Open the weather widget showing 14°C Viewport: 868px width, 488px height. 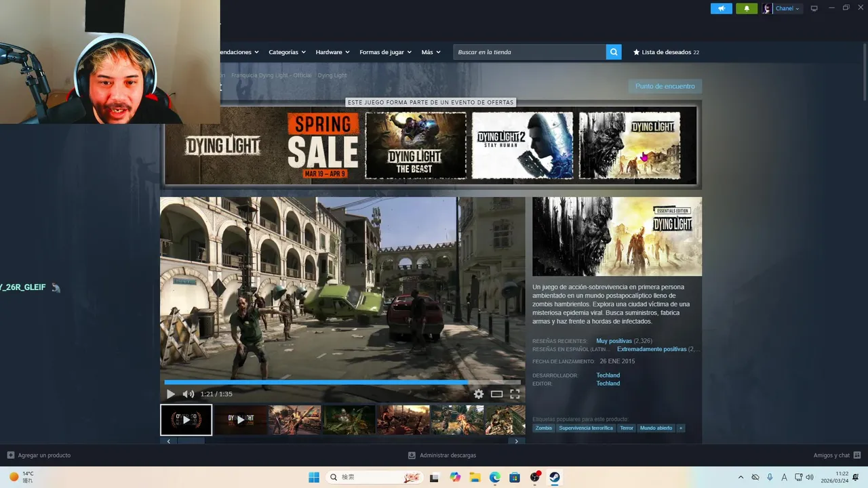pyautogui.click(x=20, y=477)
